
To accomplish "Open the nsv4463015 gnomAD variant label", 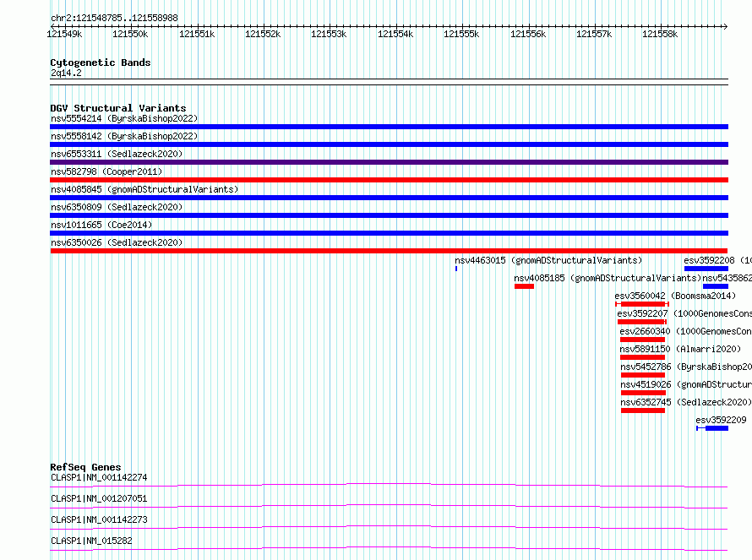I will click(548, 260).
